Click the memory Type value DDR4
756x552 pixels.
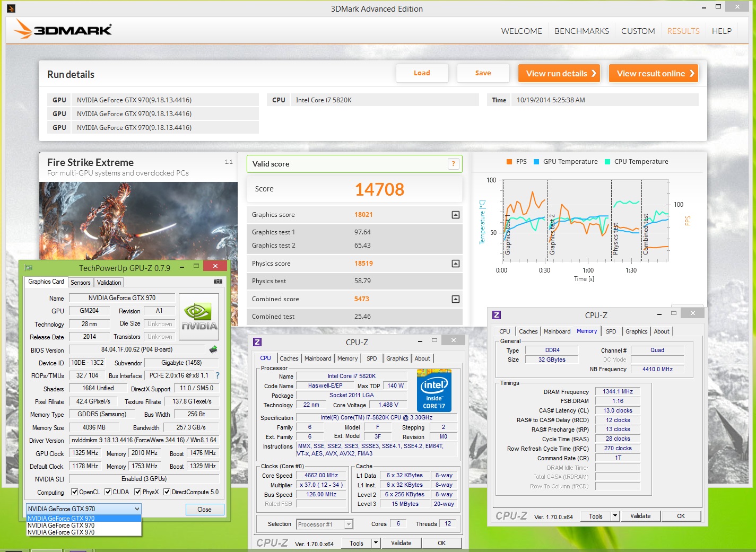click(x=552, y=350)
